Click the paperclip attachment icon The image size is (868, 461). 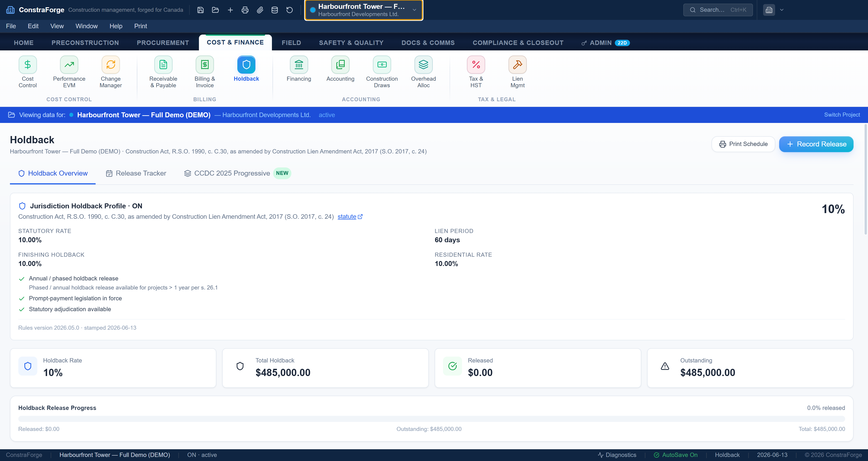coord(260,10)
